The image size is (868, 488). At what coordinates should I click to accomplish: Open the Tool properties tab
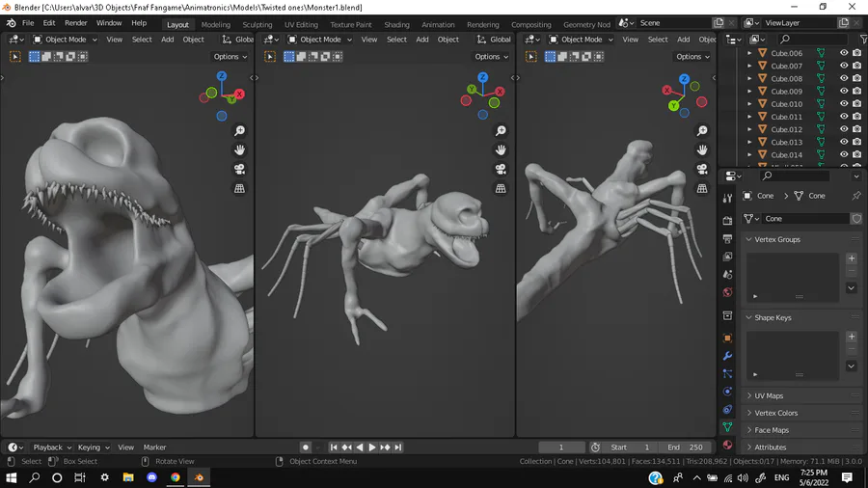click(x=727, y=198)
